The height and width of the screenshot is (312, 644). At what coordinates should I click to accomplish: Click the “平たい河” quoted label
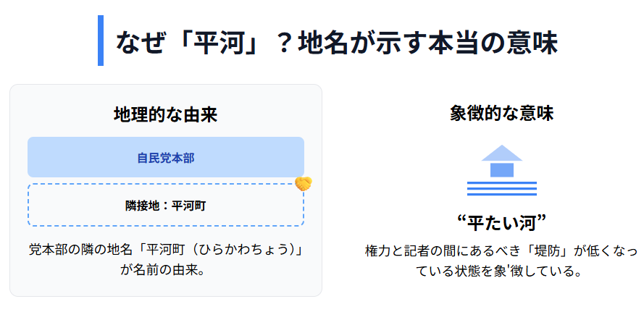coord(502,222)
